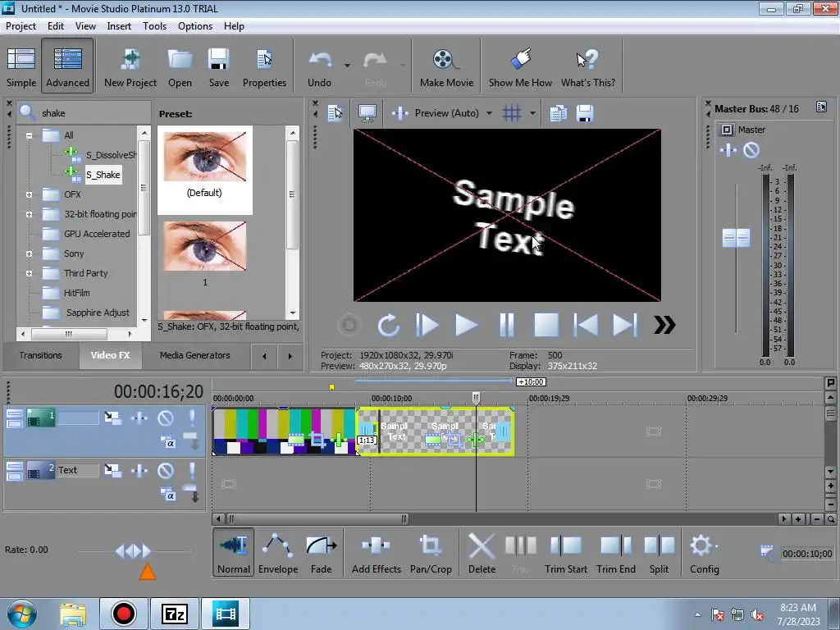Viewport: 840px width, 630px height.
Task: Select the Envelope tool
Action: (277, 552)
